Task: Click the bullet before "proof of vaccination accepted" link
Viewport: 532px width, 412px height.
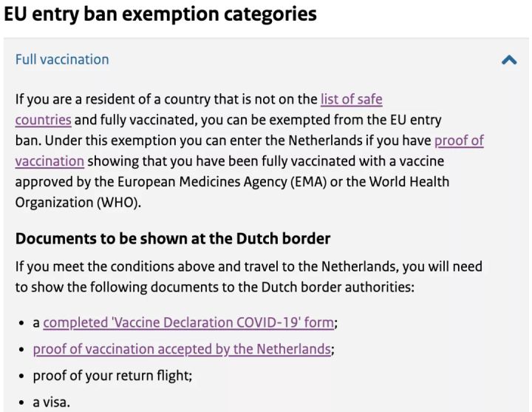Action: (22, 350)
